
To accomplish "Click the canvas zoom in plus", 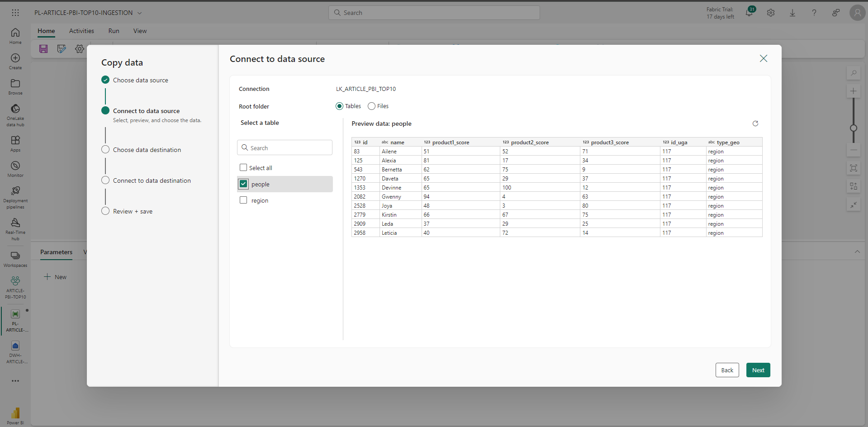I will 854,91.
